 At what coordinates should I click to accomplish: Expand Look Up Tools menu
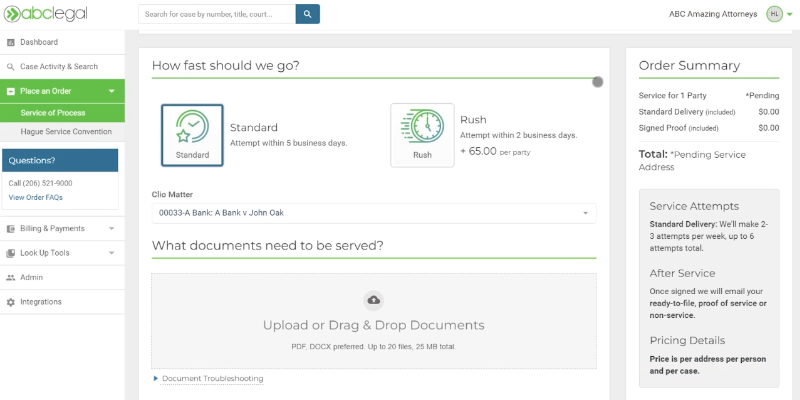coord(62,253)
